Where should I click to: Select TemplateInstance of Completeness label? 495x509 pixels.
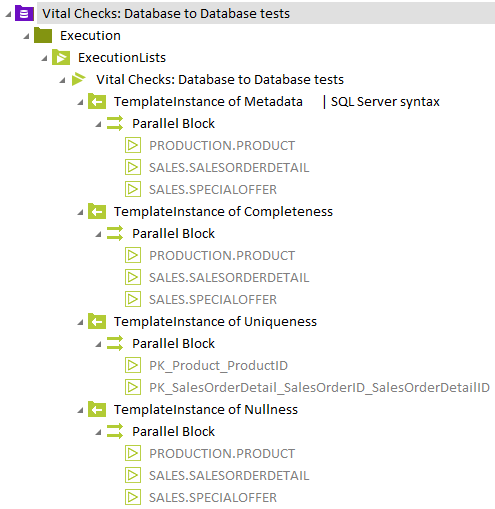pos(223,212)
